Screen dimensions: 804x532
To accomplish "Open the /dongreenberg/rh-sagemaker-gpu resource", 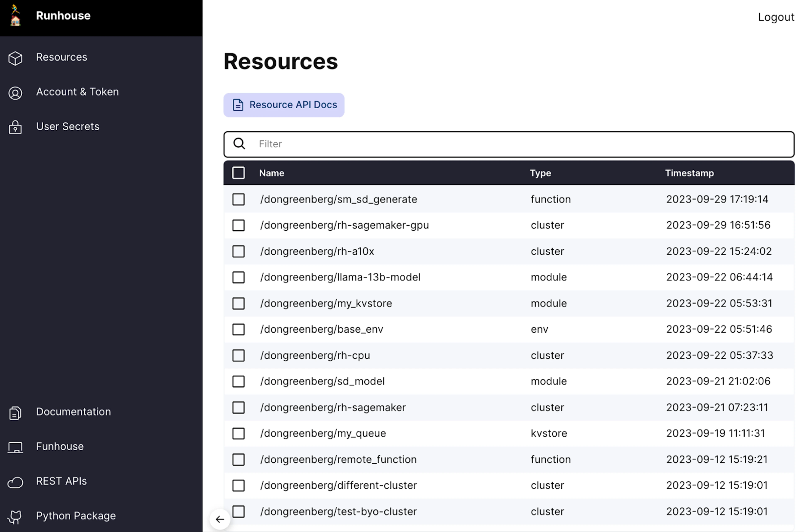I will click(x=344, y=225).
